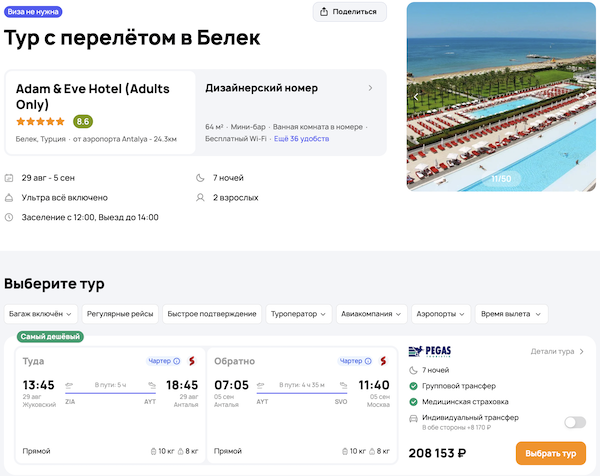Image resolution: width=600 pixels, height=476 pixels.
Task: Click the 8.6 hotel rating badge
Action: click(x=82, y=121)
